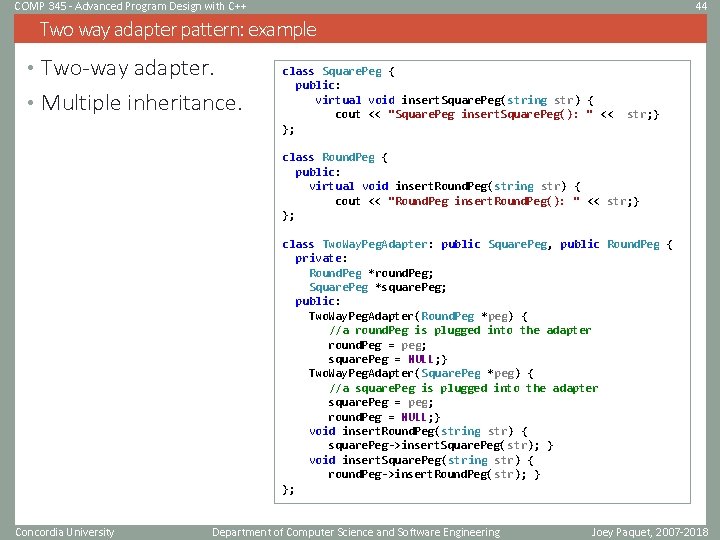Click the slide title 'Two way adapter pattern: example'
Viewport: 720px width, 540px height.
pyautogui.click(x=178, y=29)
